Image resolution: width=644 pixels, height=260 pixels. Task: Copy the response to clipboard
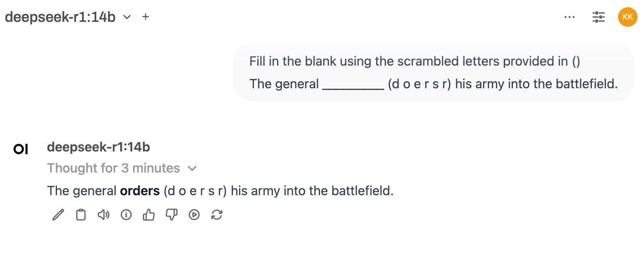[x=81, y=215]
